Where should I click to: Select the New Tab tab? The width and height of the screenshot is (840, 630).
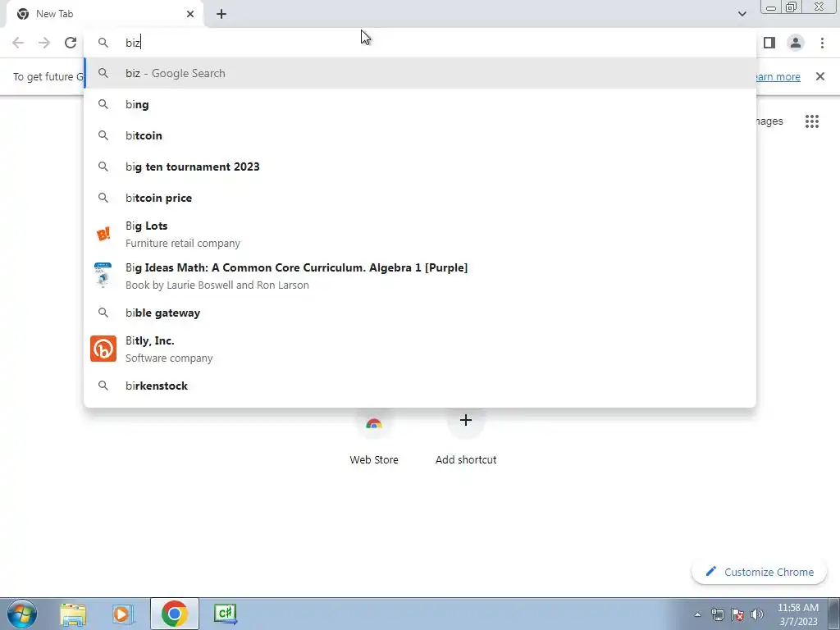click(105, 15)
